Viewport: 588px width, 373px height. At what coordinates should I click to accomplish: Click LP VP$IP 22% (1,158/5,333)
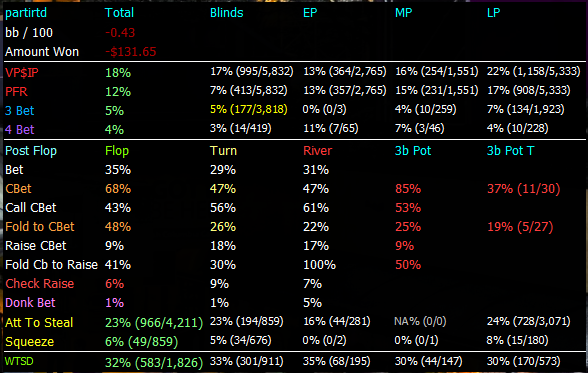click(x=533, y=71)
